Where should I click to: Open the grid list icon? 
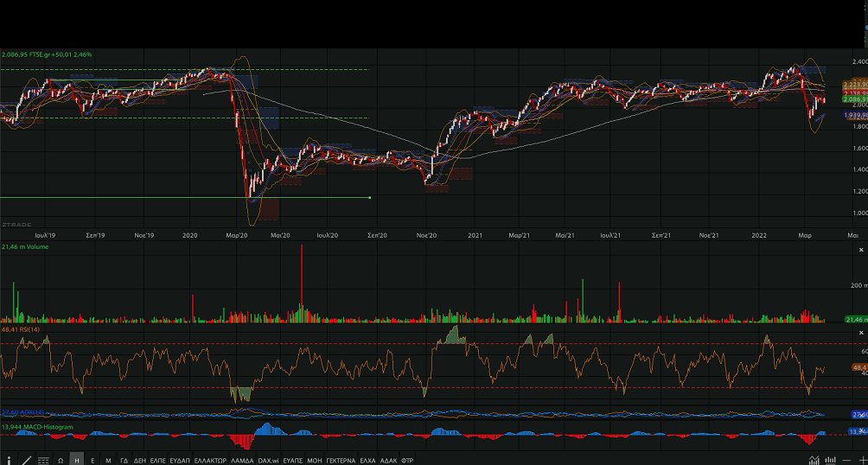(43, 460)
